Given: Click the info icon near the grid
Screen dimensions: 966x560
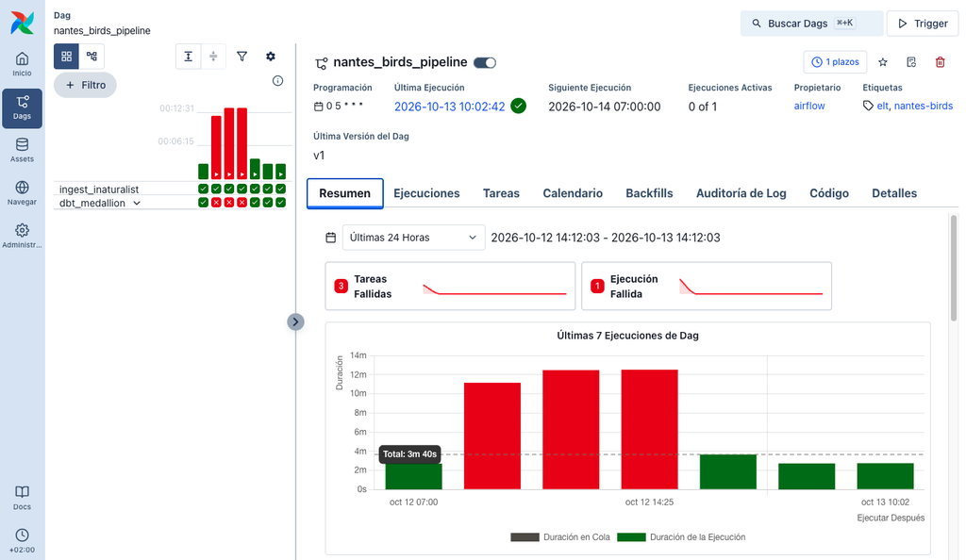Looking at the screenshot, I should [x=278, y=81].
